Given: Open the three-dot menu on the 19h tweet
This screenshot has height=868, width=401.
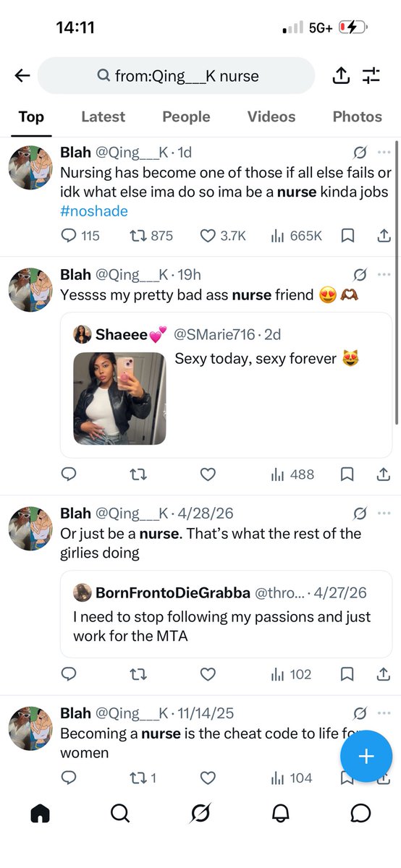Looking at the screenshot, I should 384,275.
